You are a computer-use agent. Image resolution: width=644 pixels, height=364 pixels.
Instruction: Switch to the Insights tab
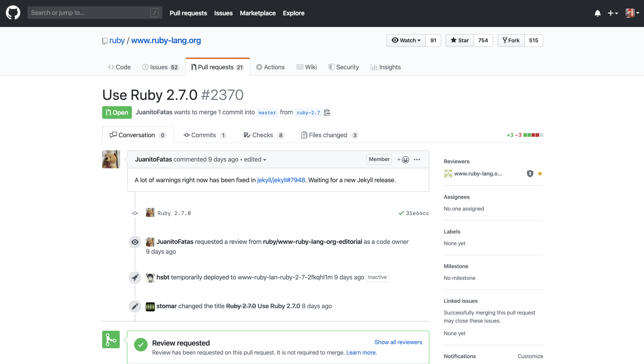pos(386,67)
